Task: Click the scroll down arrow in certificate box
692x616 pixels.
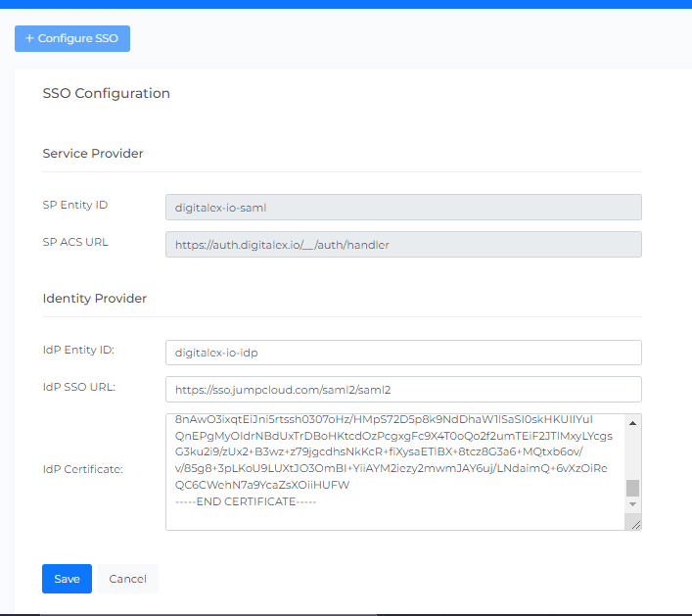Action: click(632, 503)
